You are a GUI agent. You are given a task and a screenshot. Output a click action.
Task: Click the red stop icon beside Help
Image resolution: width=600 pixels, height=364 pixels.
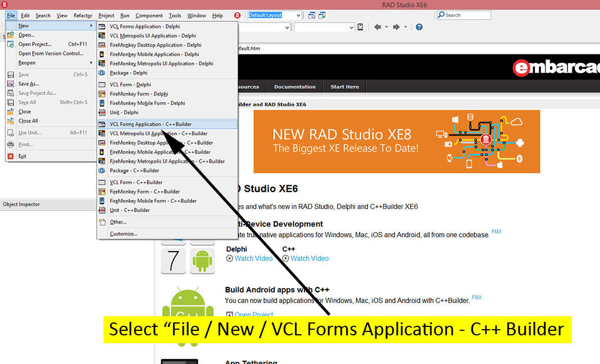pyautogui.click(x=237, y=15)
